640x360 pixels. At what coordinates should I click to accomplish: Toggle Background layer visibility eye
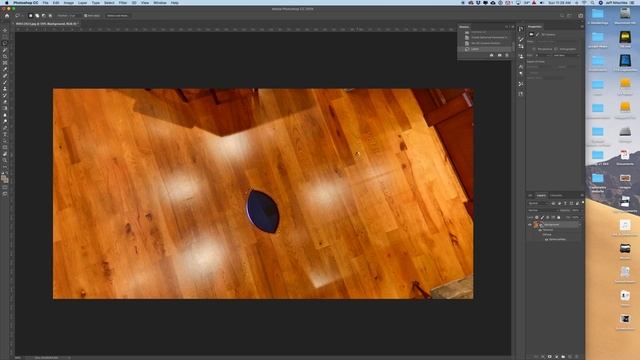pos(529,224)
